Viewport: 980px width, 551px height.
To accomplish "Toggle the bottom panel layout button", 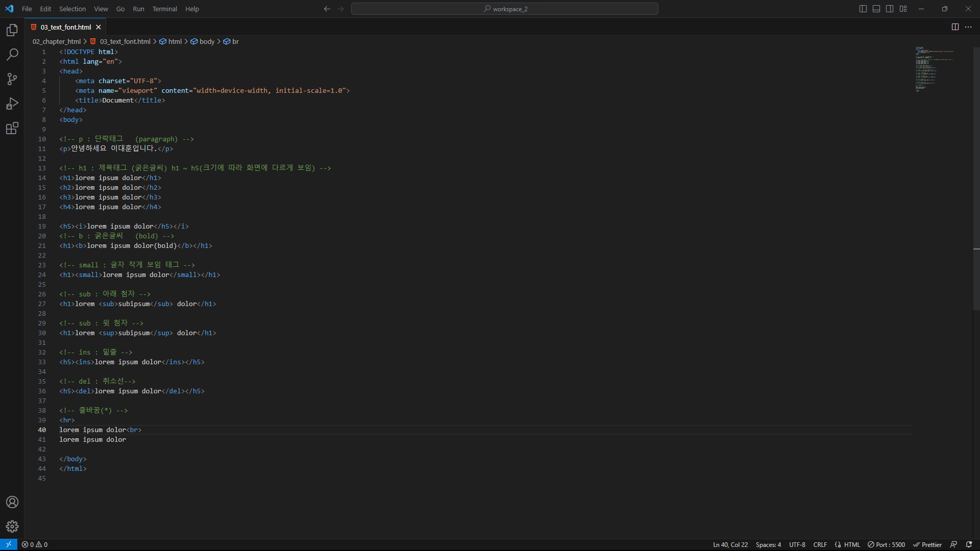I will pyautogui.click(x=876, y=9).
